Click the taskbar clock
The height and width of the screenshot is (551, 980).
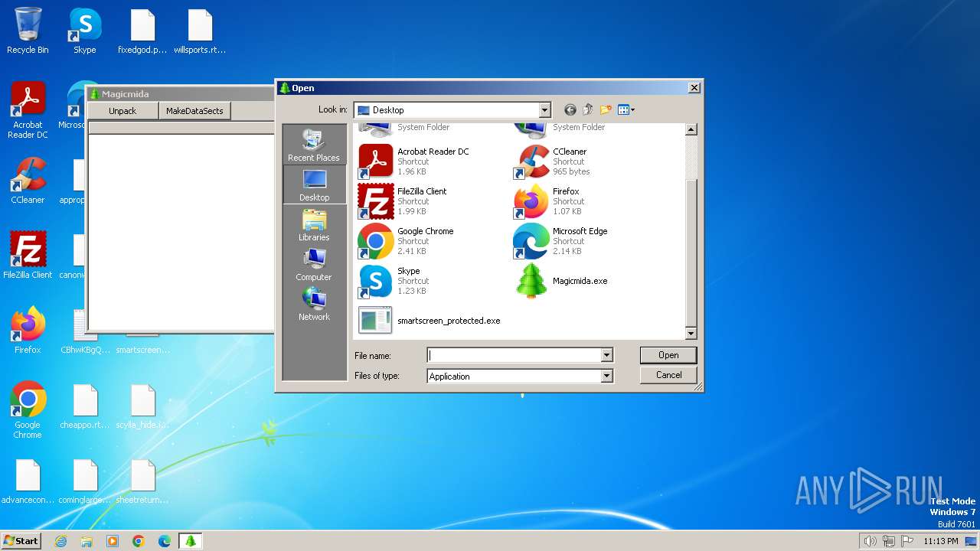(941, 541)
